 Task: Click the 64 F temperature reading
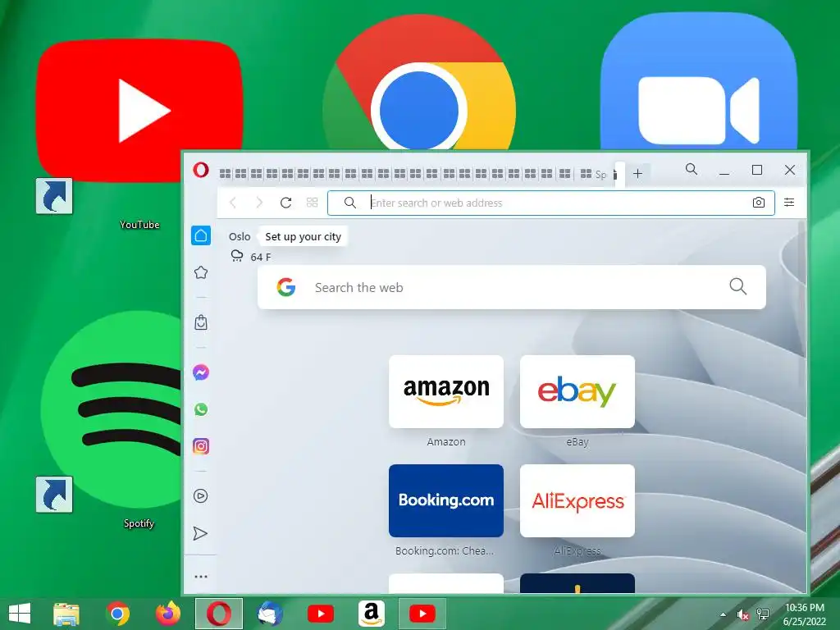click(261, 257)
